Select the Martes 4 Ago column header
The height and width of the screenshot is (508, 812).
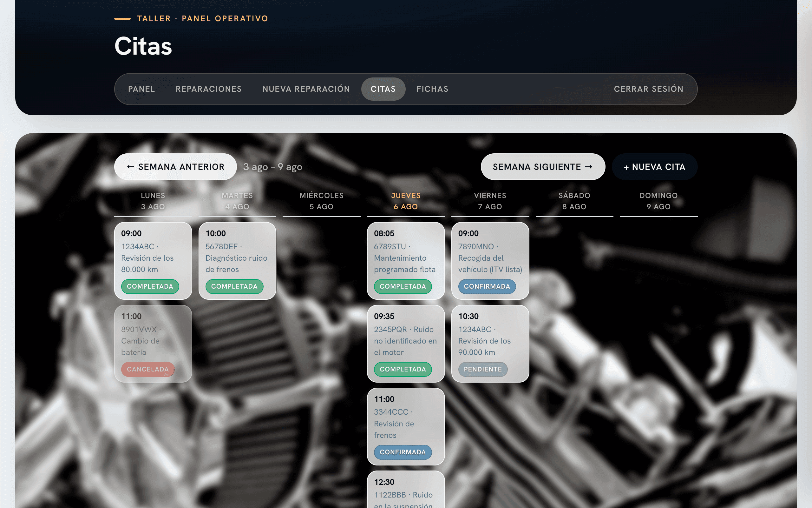237,201
